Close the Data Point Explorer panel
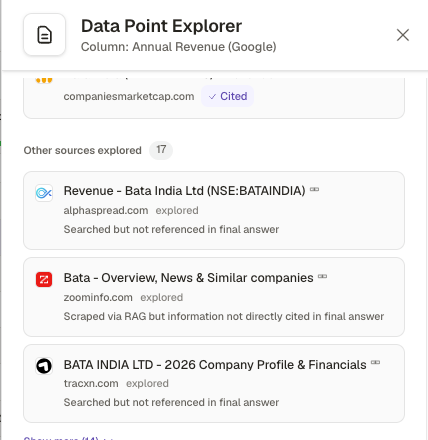The height and width of the screenshot is (440, 428). tap(403, 35)
